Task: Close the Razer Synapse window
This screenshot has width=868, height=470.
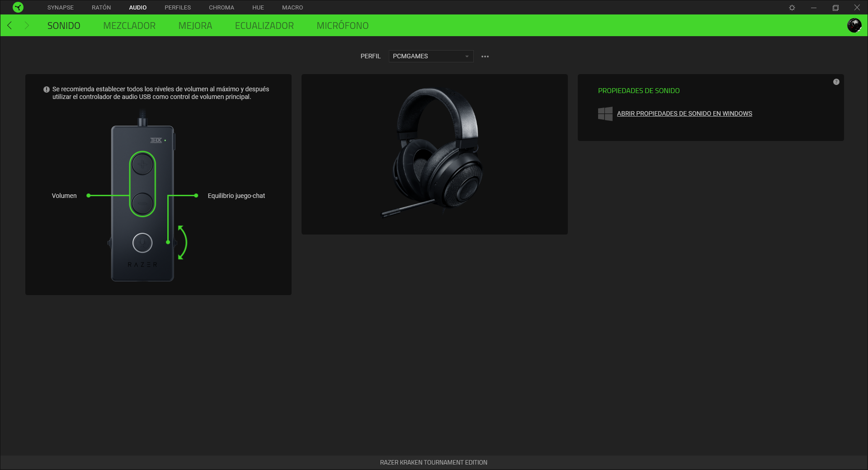Action: pyautogui.click(x=857, y=8)
